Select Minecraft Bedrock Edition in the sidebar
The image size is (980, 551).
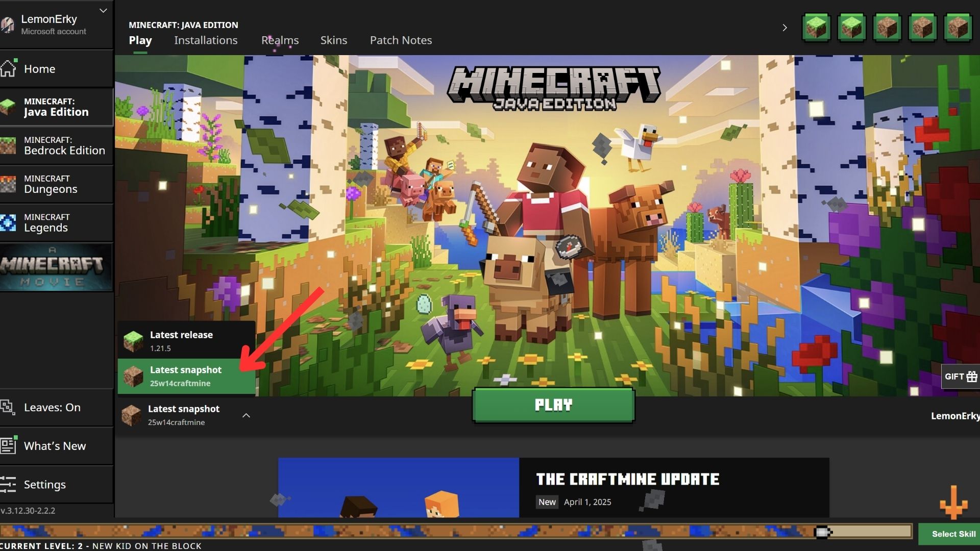[x=56, y=146]
